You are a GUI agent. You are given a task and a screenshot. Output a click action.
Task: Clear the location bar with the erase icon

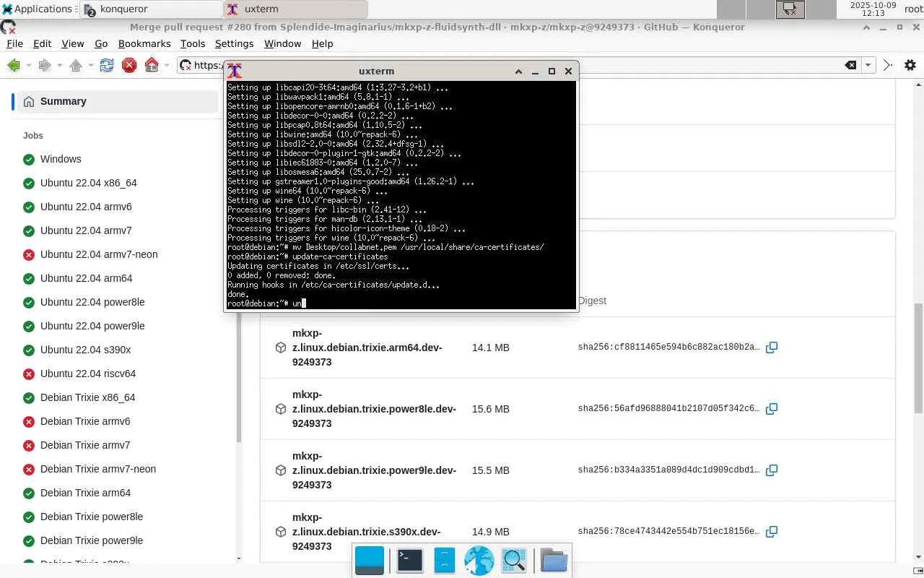point(851,65)
